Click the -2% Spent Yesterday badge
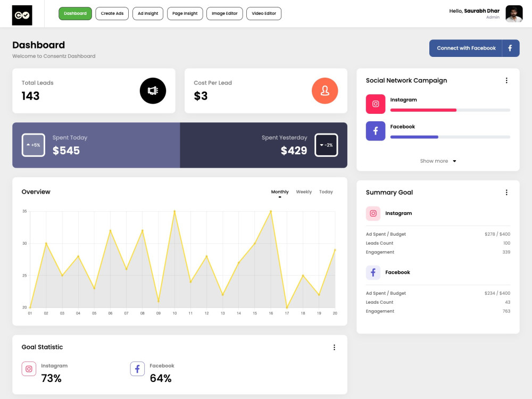 pyautogui.click(x=326, y=145)
